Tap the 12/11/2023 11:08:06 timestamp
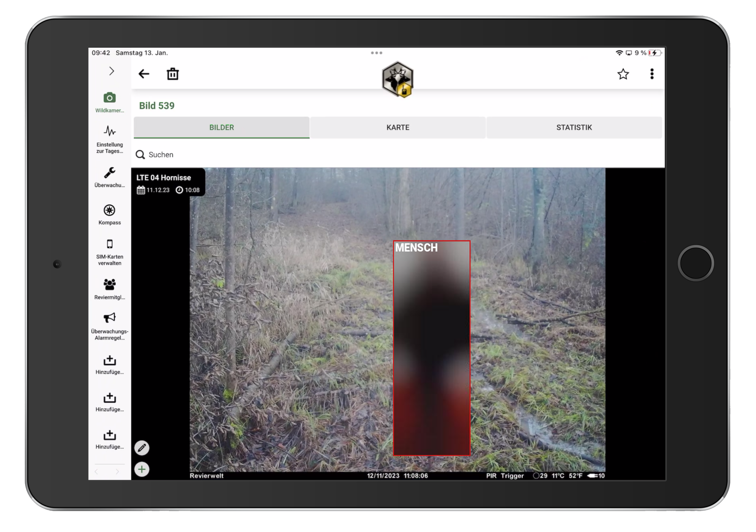756x532 pixels. point(397,476)
